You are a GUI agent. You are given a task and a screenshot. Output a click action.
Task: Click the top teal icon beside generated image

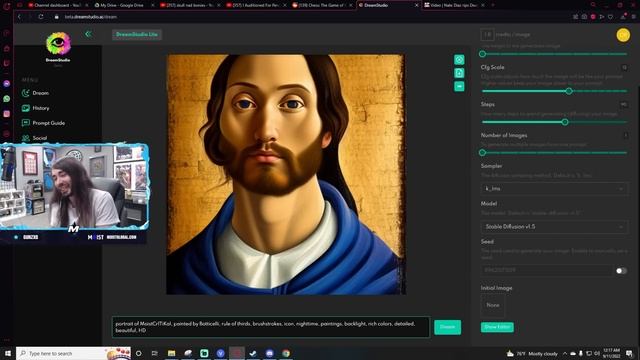tap(459, 60)
